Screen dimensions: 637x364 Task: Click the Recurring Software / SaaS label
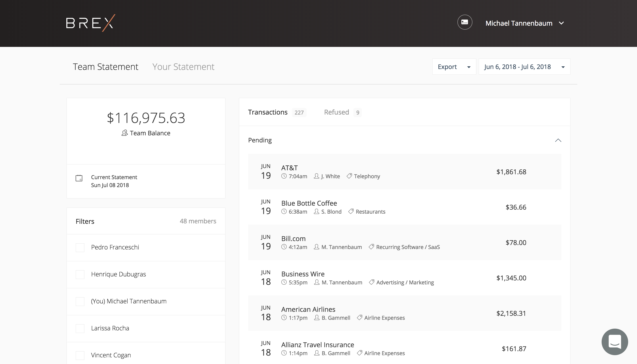408,247
